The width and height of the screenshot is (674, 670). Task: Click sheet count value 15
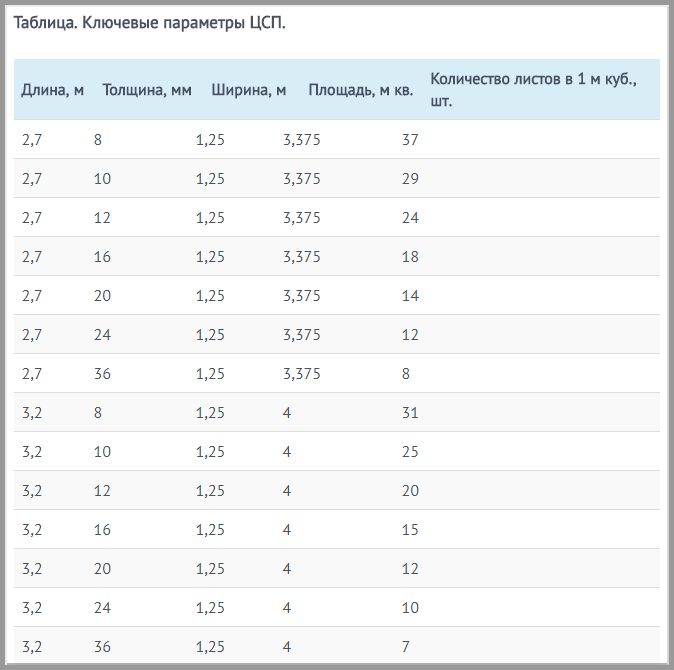click(x=410, y=530)
